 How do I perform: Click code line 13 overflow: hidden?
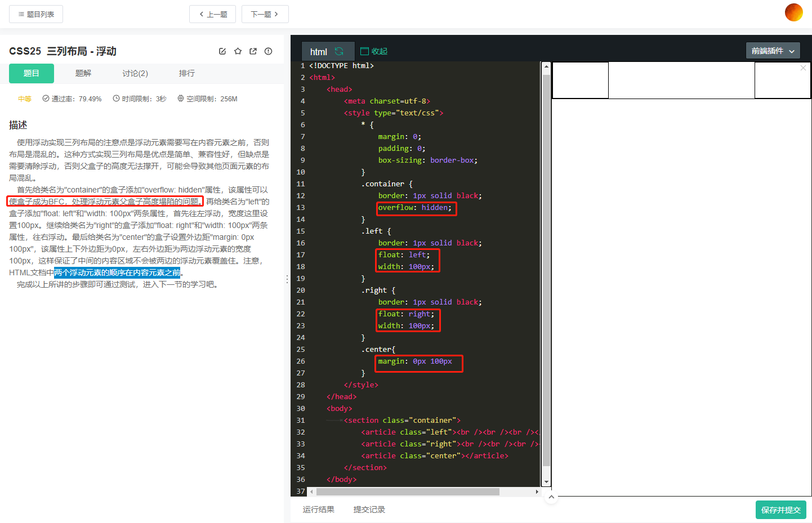415,208
